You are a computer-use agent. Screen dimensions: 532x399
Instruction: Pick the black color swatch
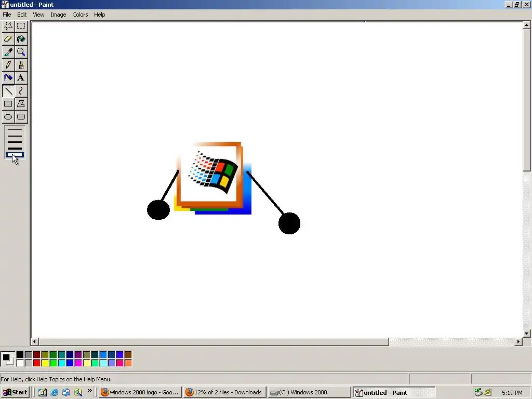(20, 355)
